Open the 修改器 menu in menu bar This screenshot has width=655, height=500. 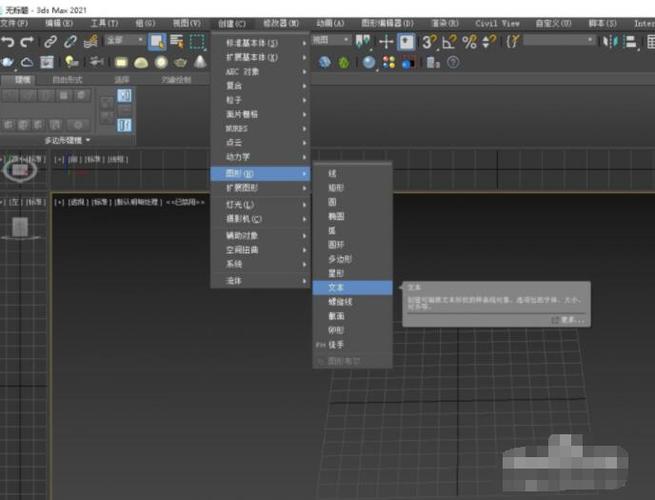[281, 22]
